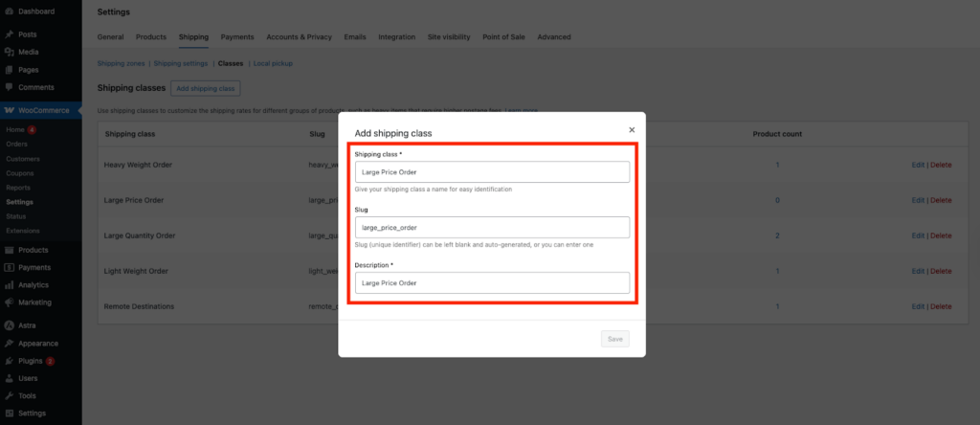Open the Payments settings tab

237,37
